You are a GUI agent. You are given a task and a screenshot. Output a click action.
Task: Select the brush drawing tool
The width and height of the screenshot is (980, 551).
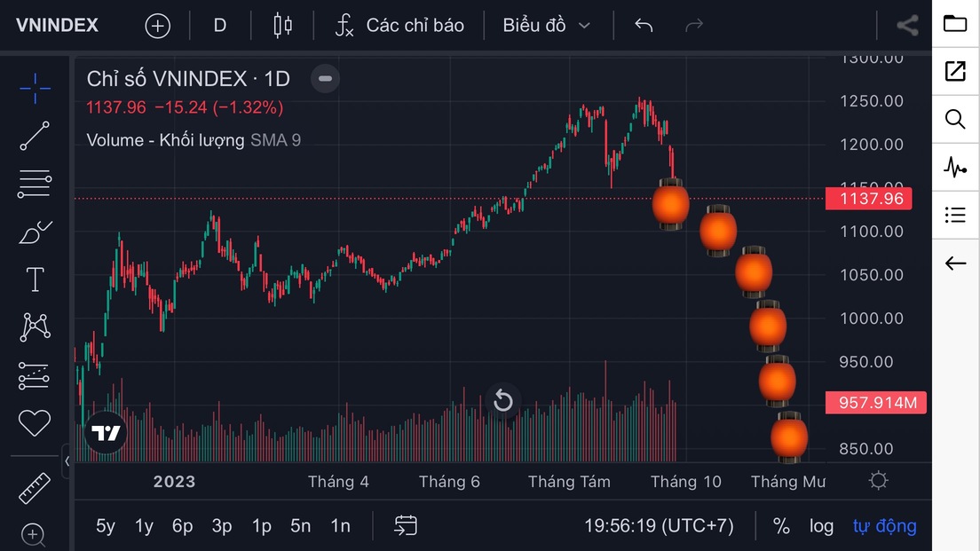(x=35, y=232)
